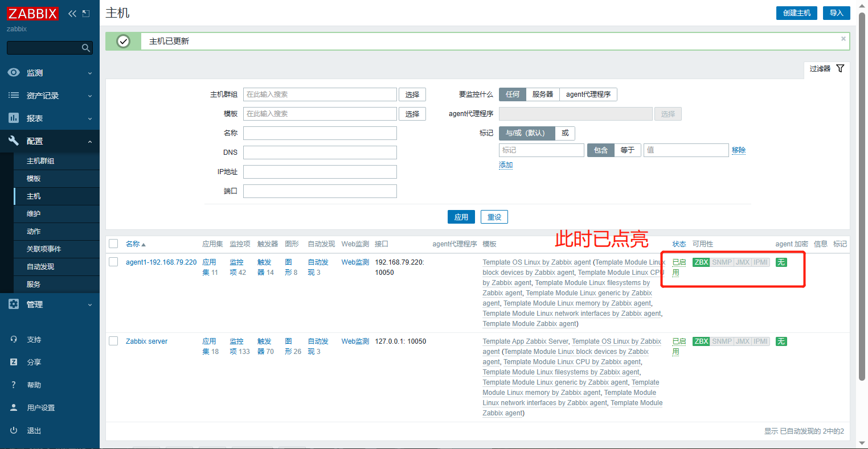The height and width of the screenshot is (449, 868).
Task: Click the 用户设置 user icon
Action: tap(14, 407)
